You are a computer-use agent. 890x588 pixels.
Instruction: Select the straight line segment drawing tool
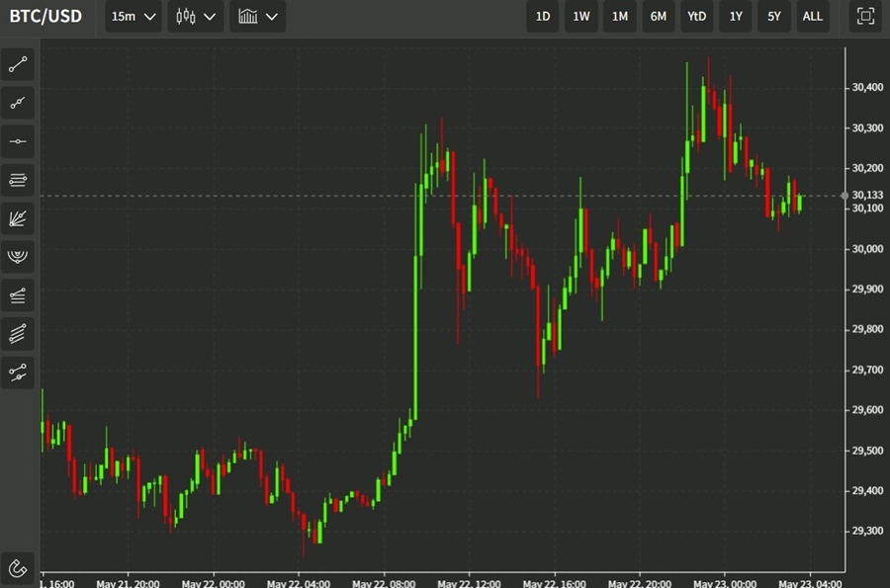pos(18,65)
